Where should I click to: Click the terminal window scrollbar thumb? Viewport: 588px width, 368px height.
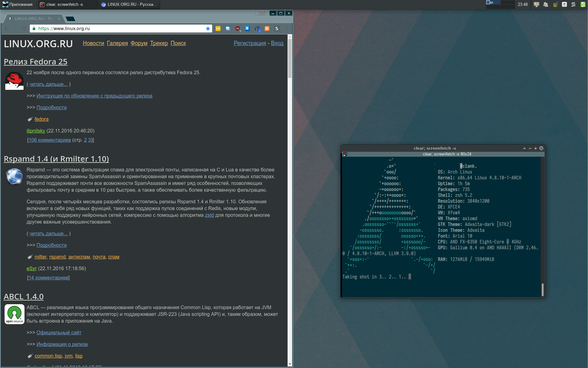coord(542,289)
